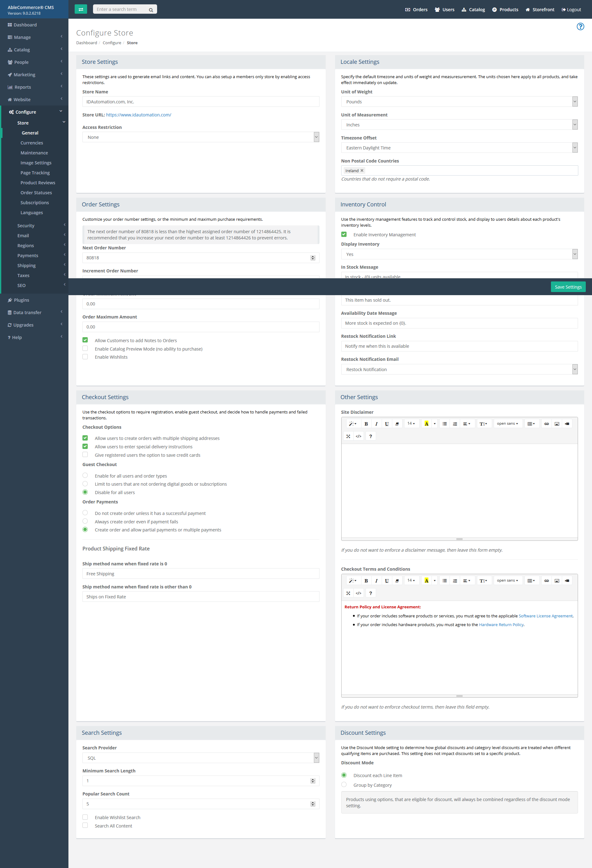The image size is (592, 868).
Task: Open code view in Site Disclaimer editor
Action: (x=359, y=436)
